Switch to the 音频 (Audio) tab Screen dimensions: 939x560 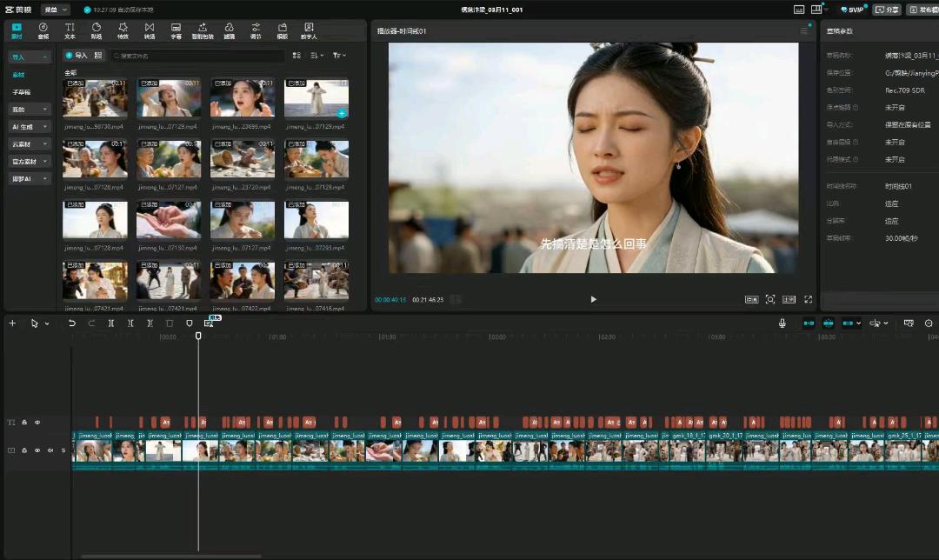(x=43, y=31)
